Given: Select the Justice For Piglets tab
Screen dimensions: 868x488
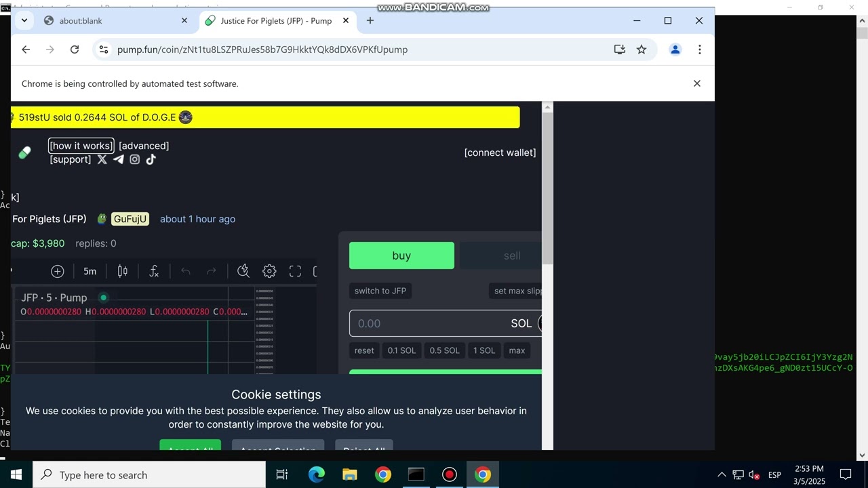Looking at the screenshot, I should (277, 21).
